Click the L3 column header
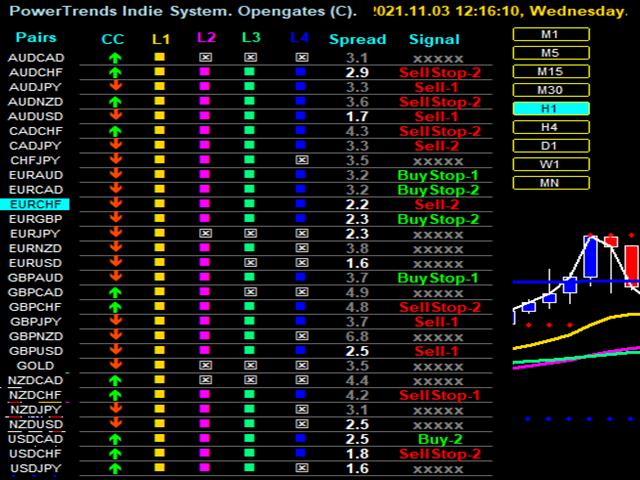Image resolution: width=640 pixels, height=480 pixels. (x=251, y=38)
